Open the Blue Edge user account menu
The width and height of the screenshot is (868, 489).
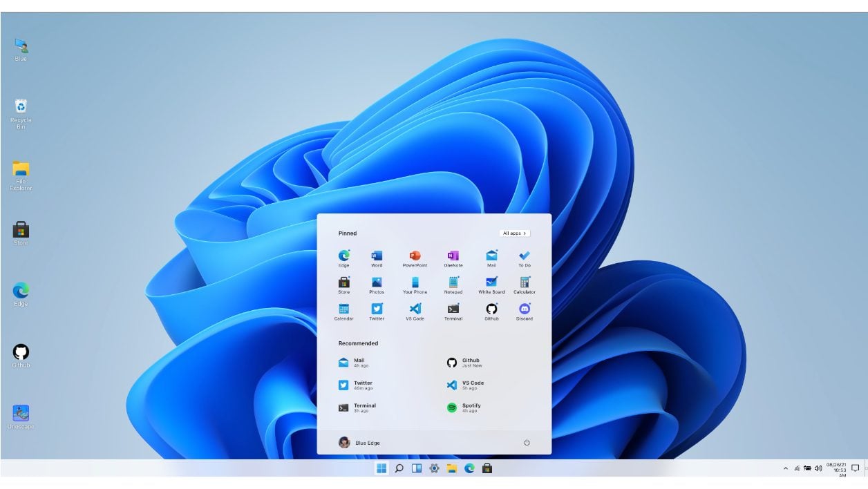coord(359,443)
